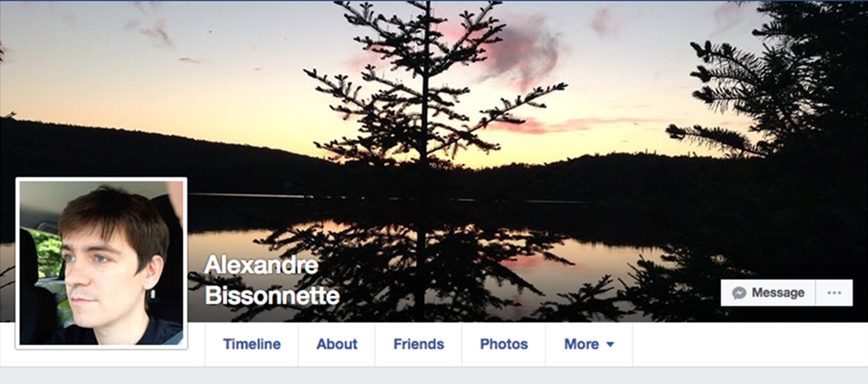Click the More tab label text
Viewport: 868px width, 384px height.
(x=581, y=344)
